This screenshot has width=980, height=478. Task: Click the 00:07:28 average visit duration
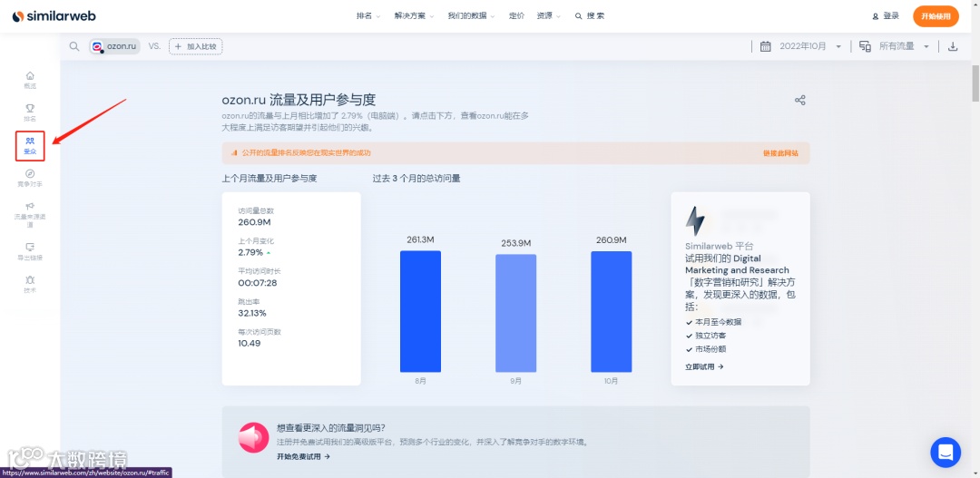(258, 283)
